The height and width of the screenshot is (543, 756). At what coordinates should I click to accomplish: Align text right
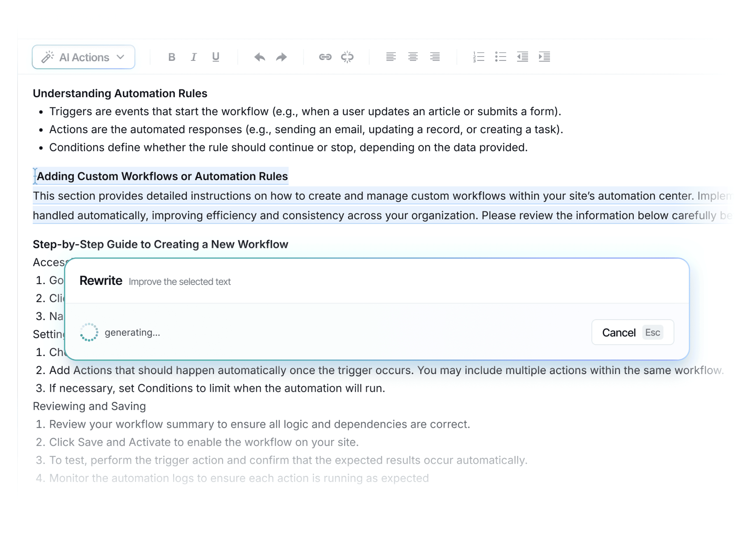pyautogui.click(x=435, y=57)
